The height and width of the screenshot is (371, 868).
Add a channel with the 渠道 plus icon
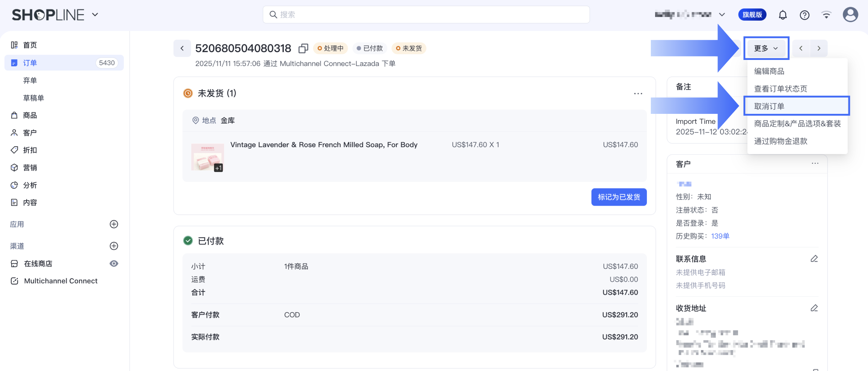114,246
